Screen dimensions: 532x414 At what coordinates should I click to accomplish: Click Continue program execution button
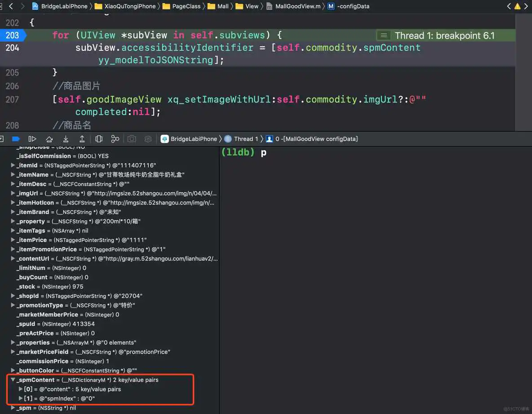32,139
